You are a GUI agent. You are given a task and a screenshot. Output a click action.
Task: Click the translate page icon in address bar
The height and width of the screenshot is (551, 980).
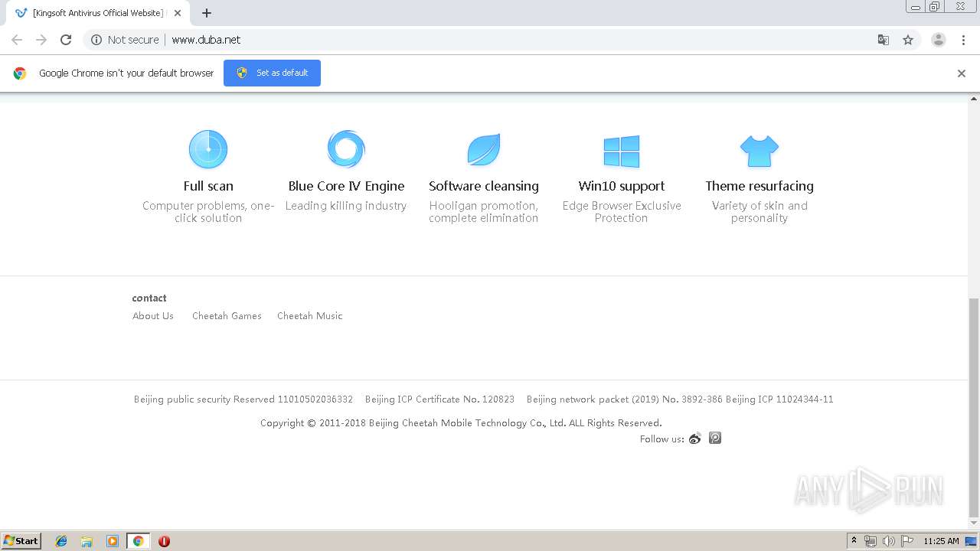coord(884,40)
